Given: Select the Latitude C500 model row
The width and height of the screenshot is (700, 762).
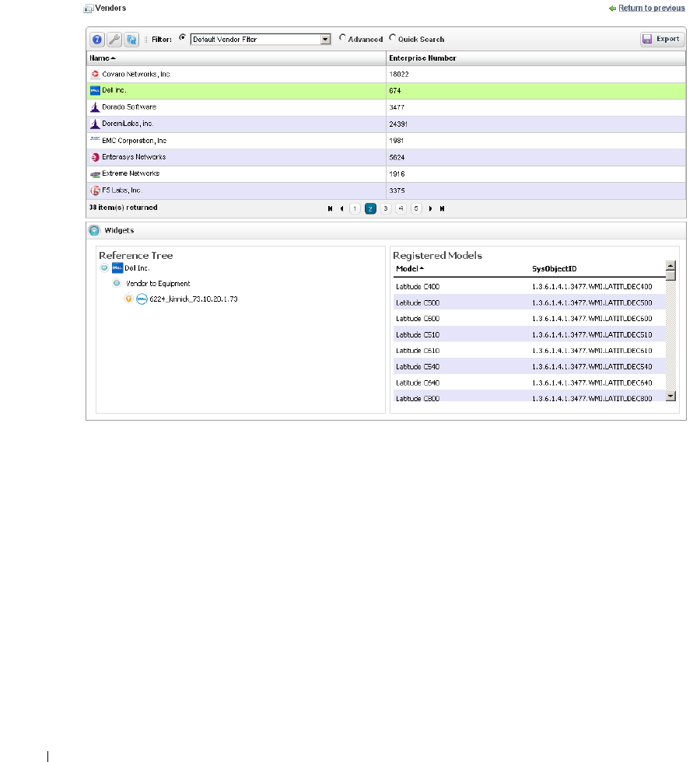Looking at the screenshot, I should [x=529, y=302].
